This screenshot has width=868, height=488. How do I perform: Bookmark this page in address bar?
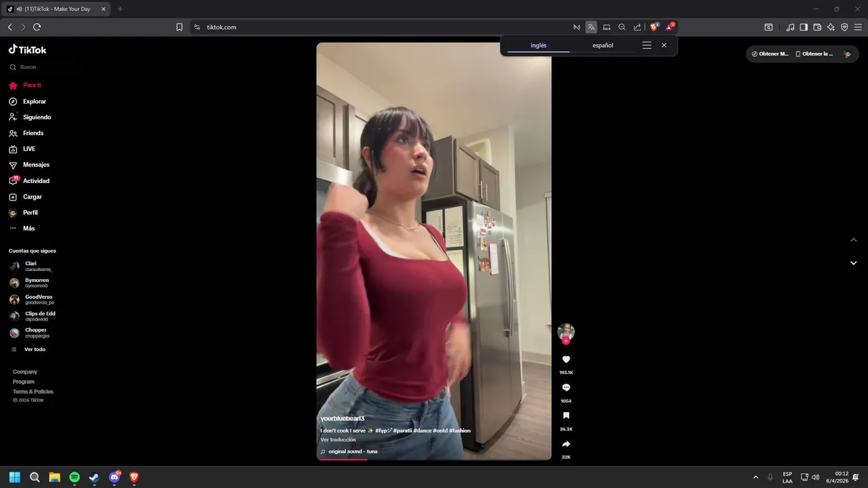(179, 27)
